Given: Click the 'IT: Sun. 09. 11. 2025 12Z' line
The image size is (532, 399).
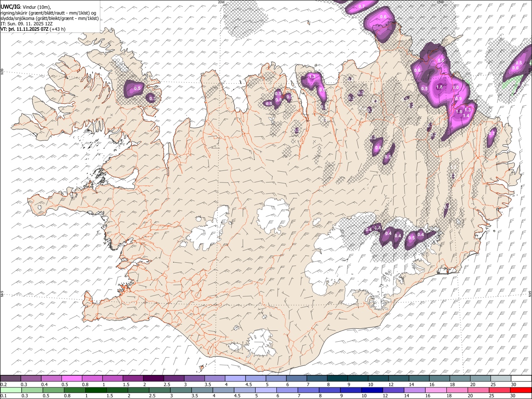Looking at the screenshot, I should (x=27, y=24).
